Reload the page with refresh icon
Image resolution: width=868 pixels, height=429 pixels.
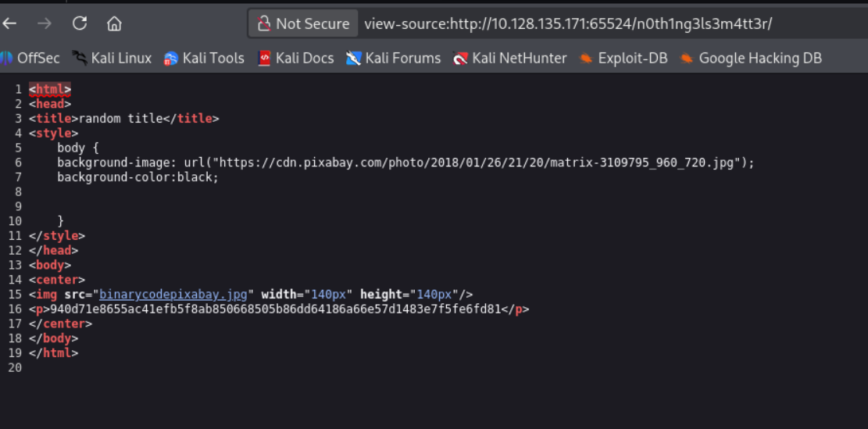(x=80, y=23)
